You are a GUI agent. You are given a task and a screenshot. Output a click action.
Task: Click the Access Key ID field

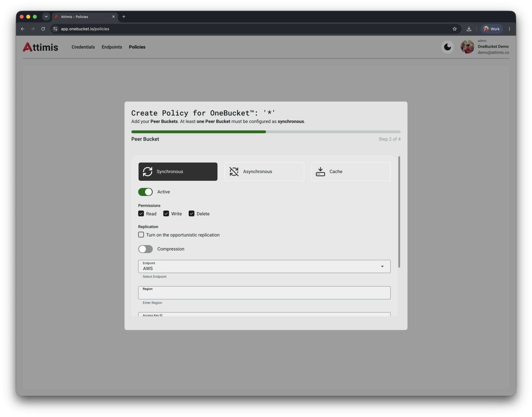[264, 314]
